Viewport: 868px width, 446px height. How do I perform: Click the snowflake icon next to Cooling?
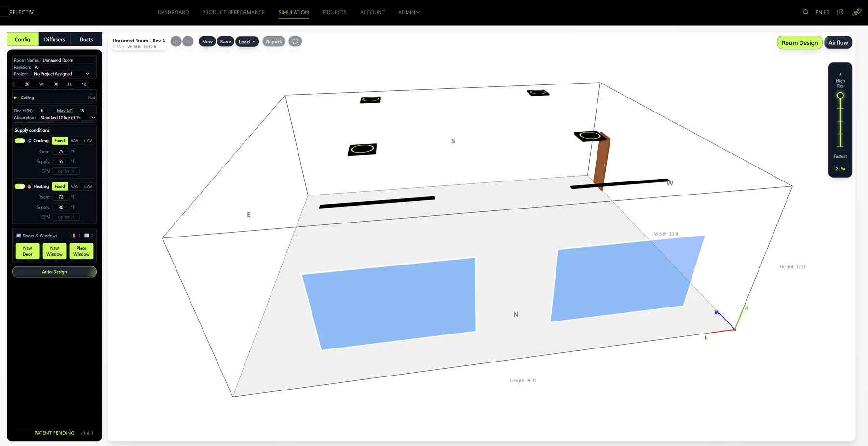pyautogui.click(x=29, y=141)
